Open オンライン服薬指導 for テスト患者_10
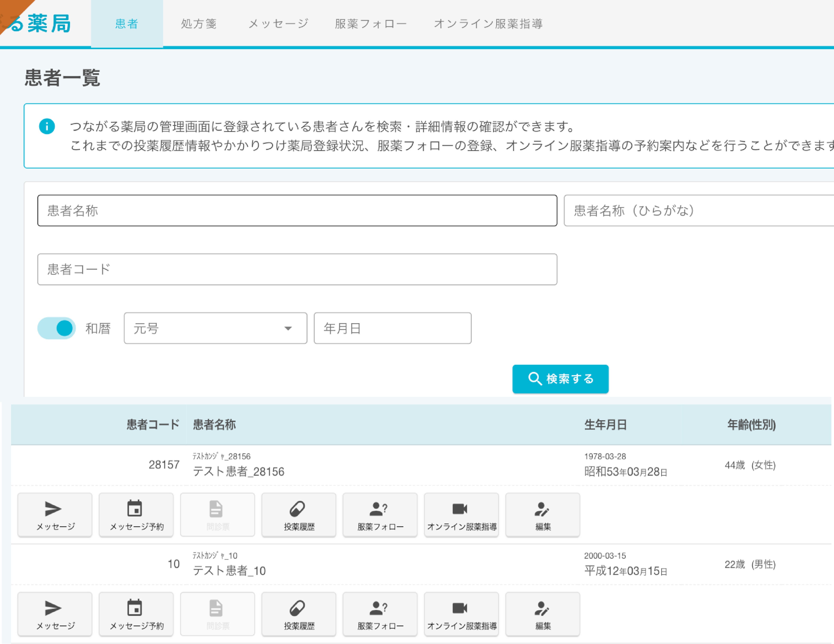 click(461, 614)
